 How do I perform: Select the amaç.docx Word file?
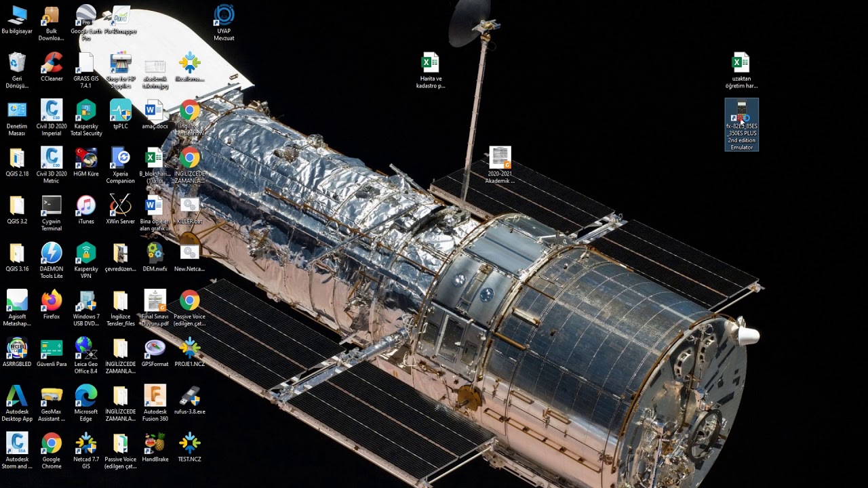click(x=155, y=115)
